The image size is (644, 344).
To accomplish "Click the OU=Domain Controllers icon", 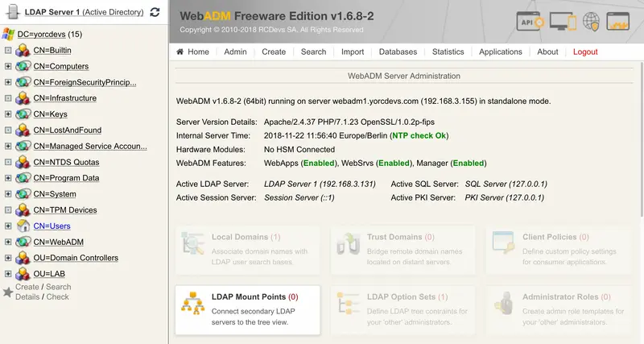I will 23,258.
